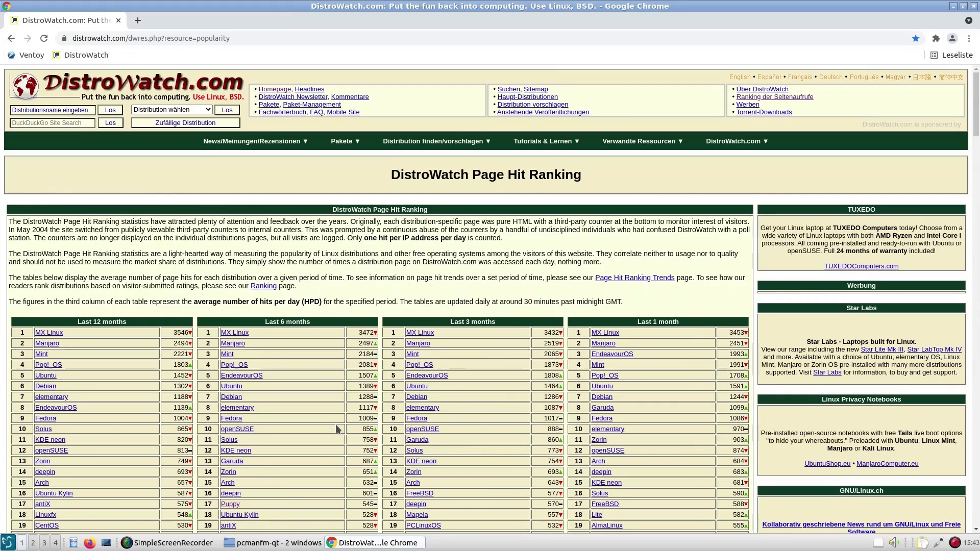
Task: Click the page vertical scrollbar
Action: click(975, 105)
